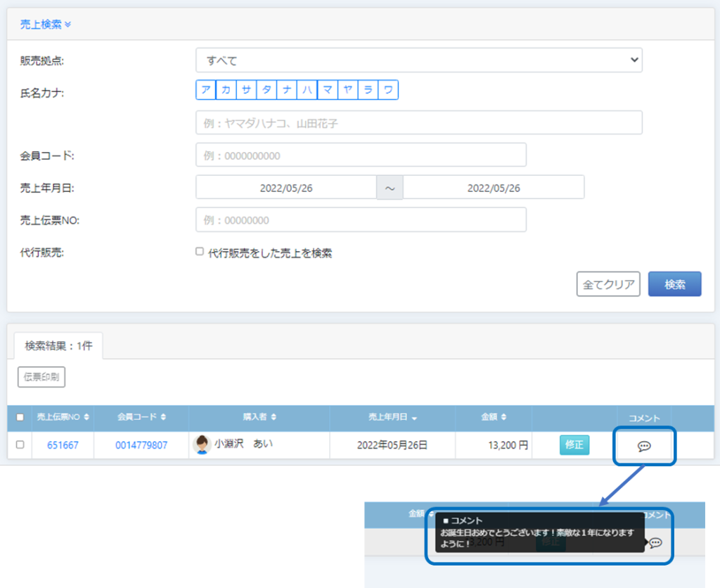Open sales slip link 651667
Image resolution: width=720 pixels, height=588 pixels.
pos(63,445)
